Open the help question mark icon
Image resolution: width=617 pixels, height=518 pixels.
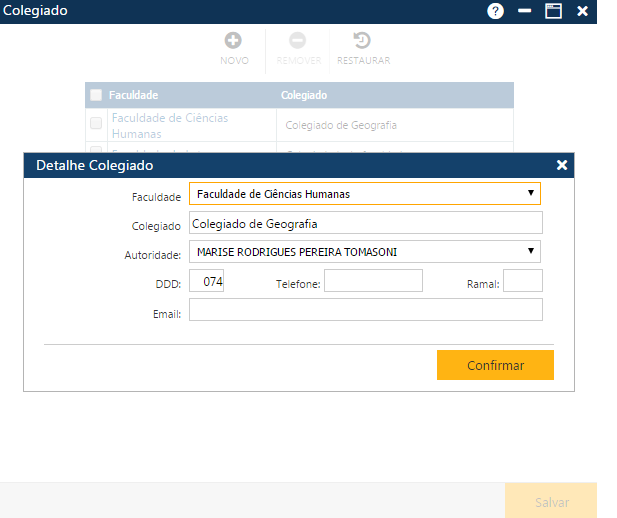(x=495, y=11)
